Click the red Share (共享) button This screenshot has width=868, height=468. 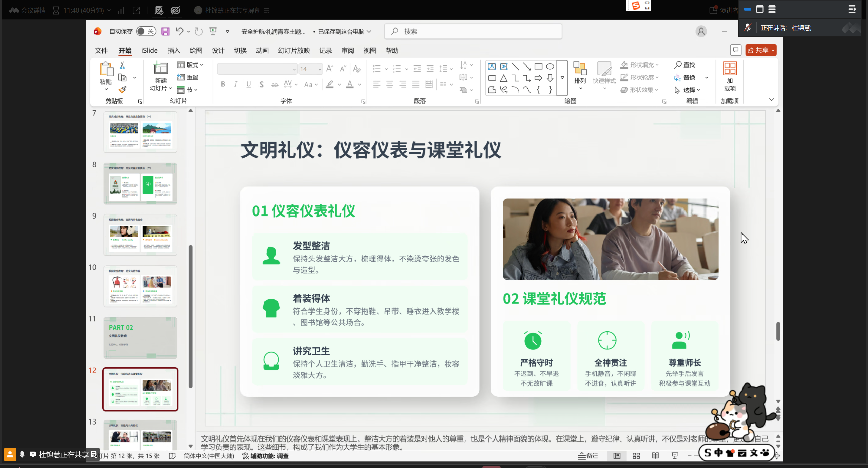tap(761, 50)
